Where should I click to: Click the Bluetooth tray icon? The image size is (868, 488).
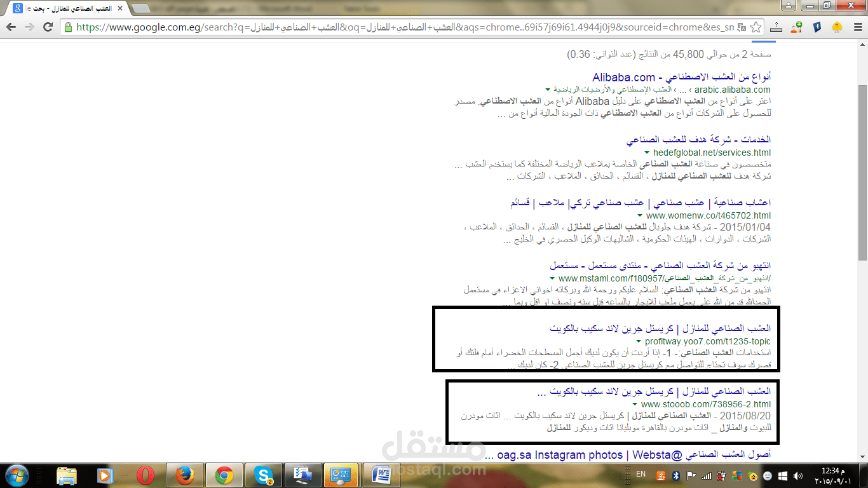pyautogui.click(x=677, y=475)
